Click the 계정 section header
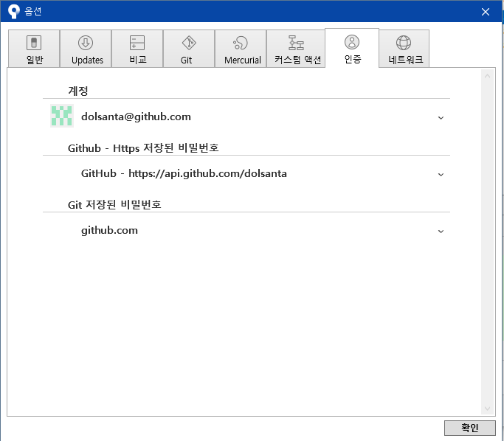The image size is (504, 441). tap(78, 91)
